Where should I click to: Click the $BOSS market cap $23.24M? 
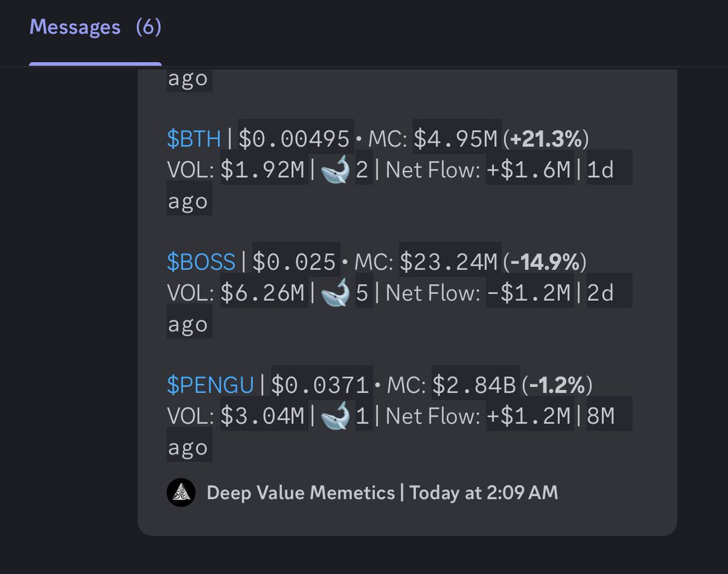pos(450,262)
